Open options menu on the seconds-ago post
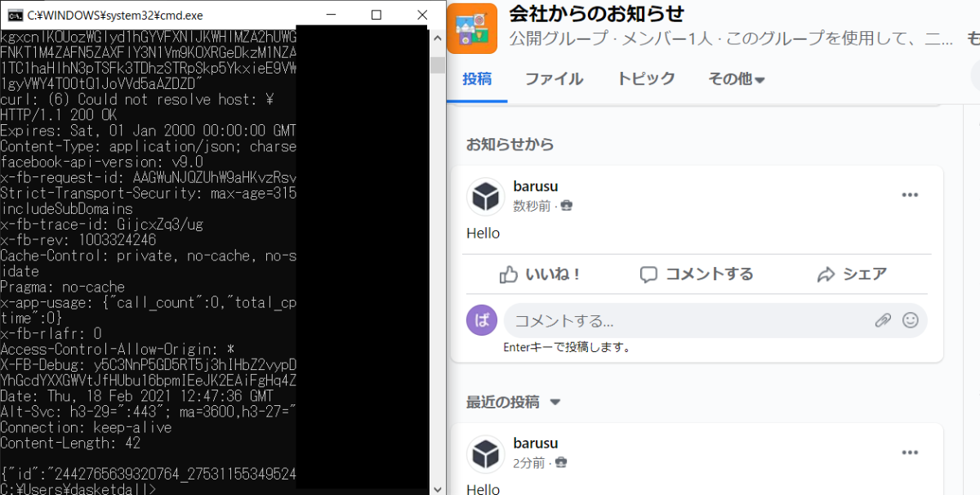The image size is (980, 495). [910, 195]
